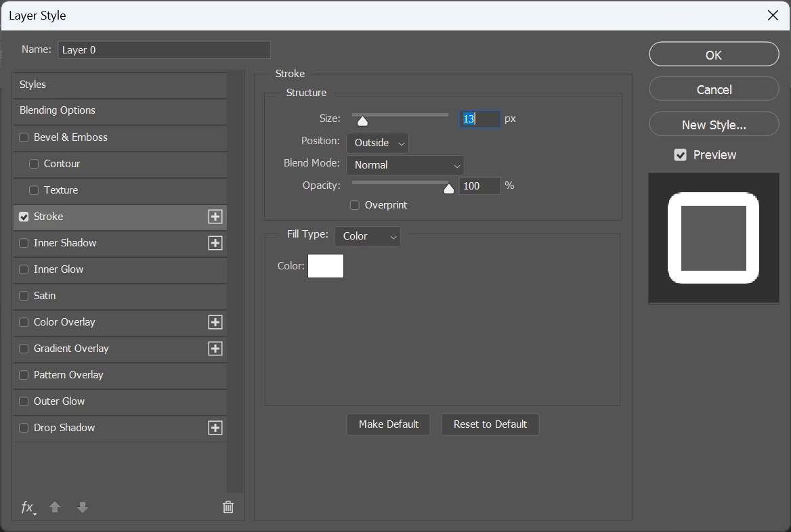Click the Name field containing Layer 0
The height and width of the screenshot is (532, 791).
click(165, 50)
